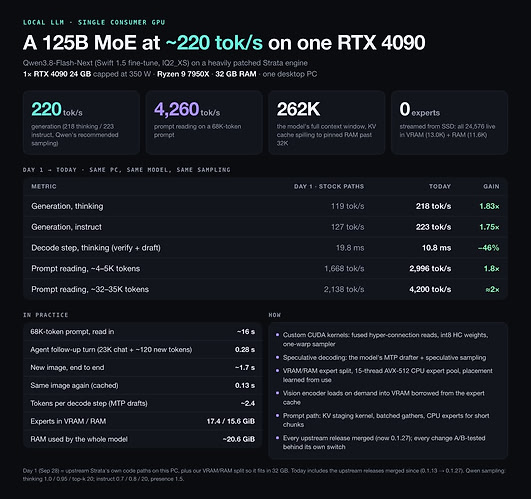Image resolution: width=531 pixels, height=499 pixels.
Task: Select the "220 tok/s" generation stat
Action: coord(57,109)
